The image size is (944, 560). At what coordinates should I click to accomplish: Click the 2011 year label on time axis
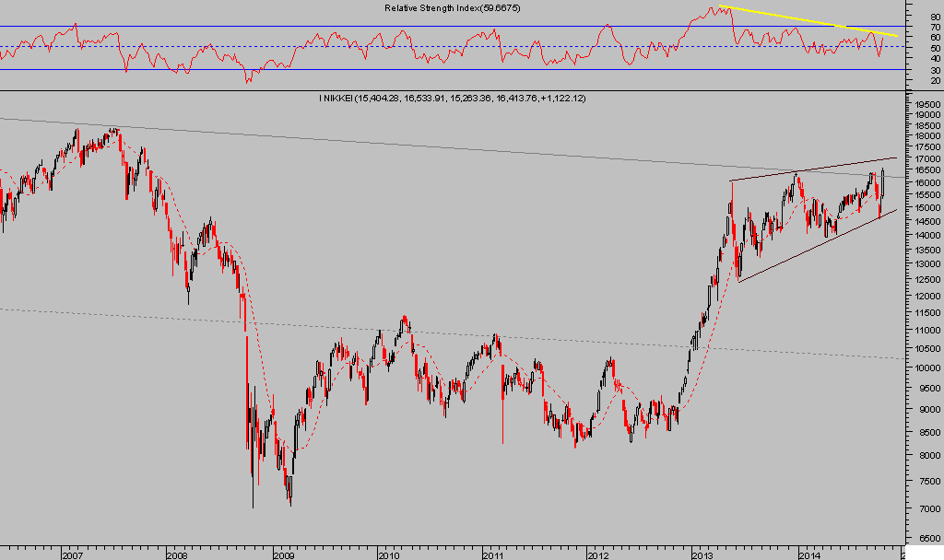(493, 554)
